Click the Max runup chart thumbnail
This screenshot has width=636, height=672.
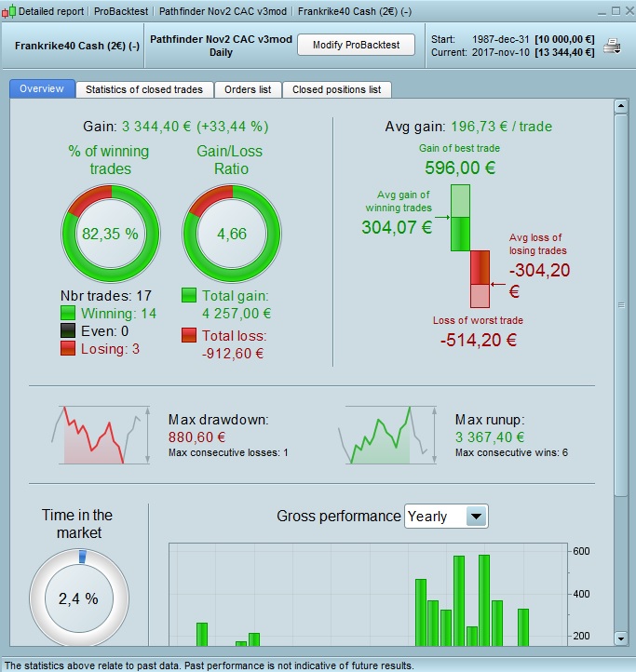387,436
